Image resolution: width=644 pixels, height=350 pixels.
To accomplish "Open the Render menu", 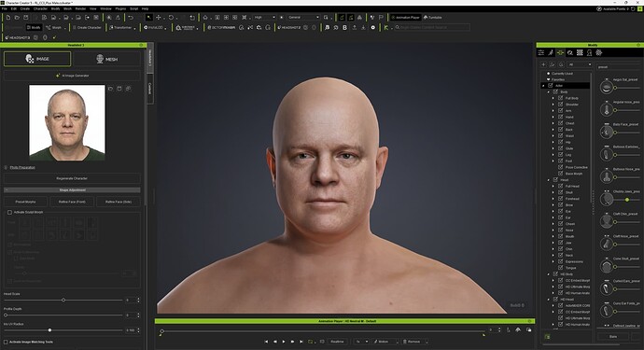I will click(80, 8).
